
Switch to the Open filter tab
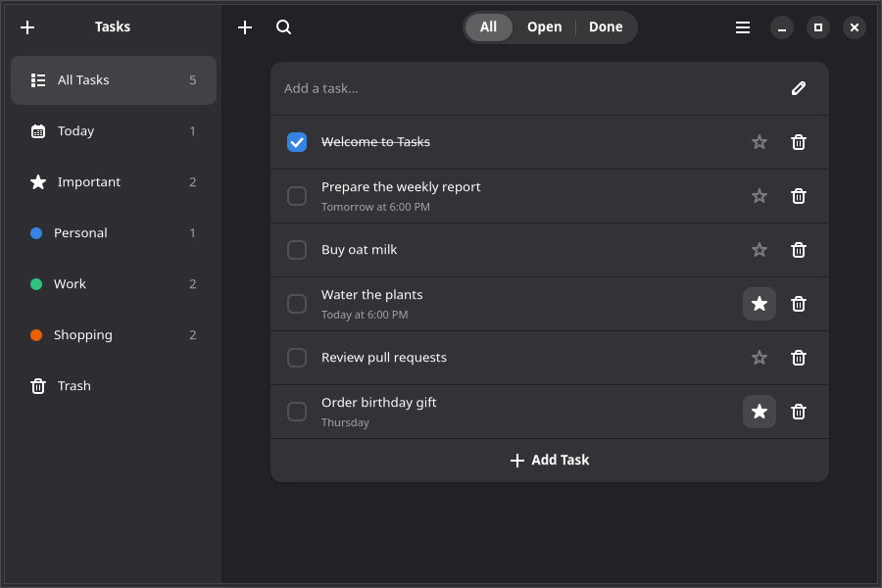point(544,27)
